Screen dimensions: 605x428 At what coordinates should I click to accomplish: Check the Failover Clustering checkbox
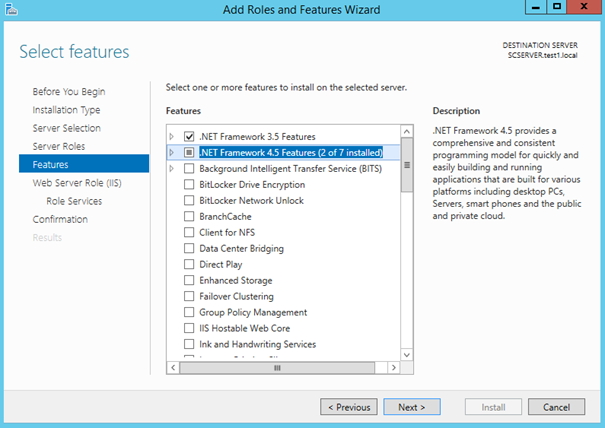click(x=189, y=296)
